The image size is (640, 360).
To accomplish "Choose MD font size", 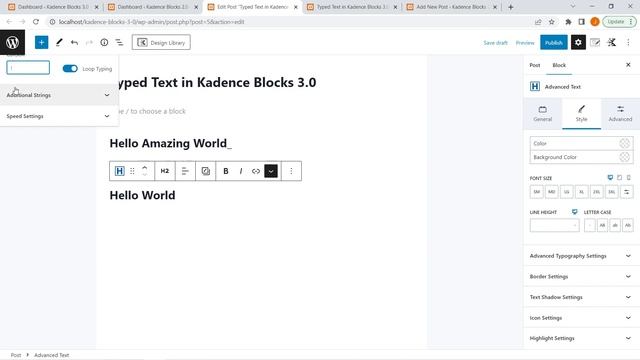I will pyautogui.click(x=552, y=191).
